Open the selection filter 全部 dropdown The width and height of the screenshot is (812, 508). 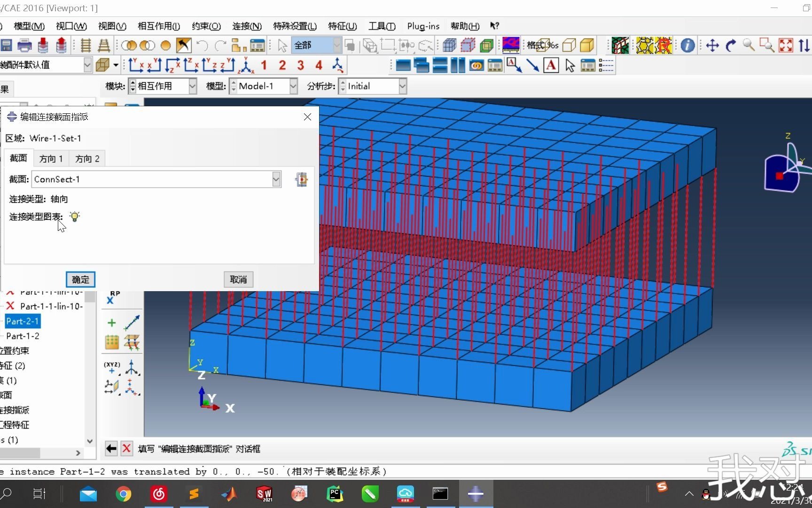pos(337,45)
